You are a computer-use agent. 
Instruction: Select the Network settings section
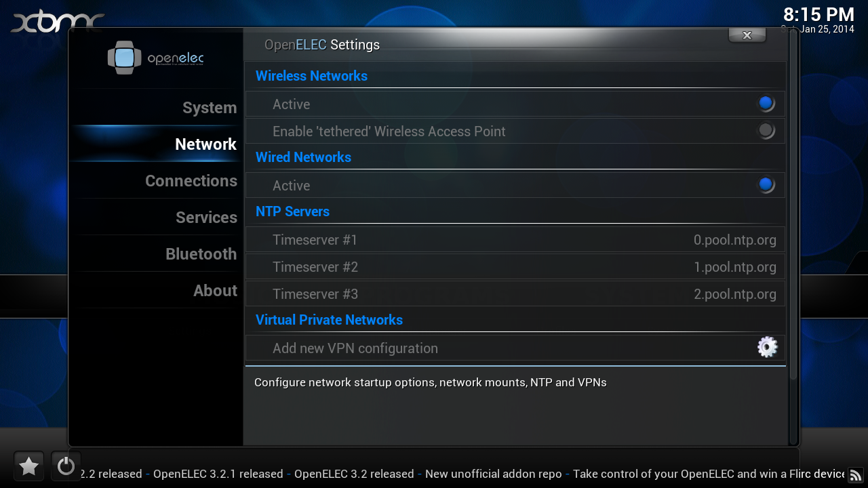[x=205, y=144]
